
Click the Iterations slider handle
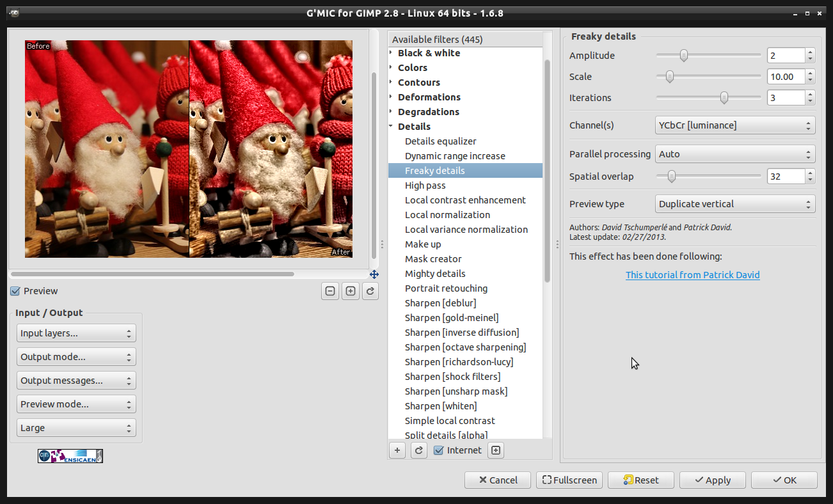pyautogui.click(x=724, y=98)
